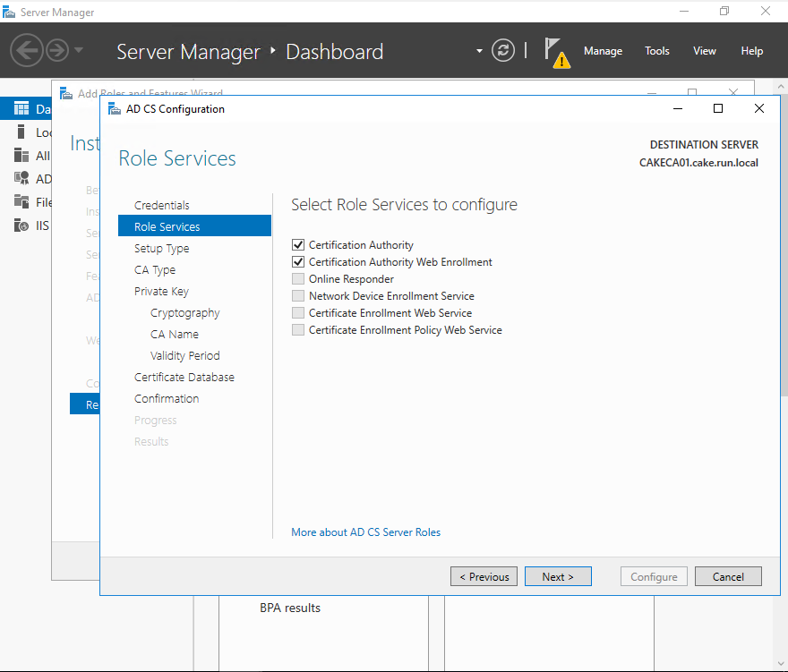Click the Server Manager forward arrow
The width and height of the screenshot is (788, 672).
point(57,50)
